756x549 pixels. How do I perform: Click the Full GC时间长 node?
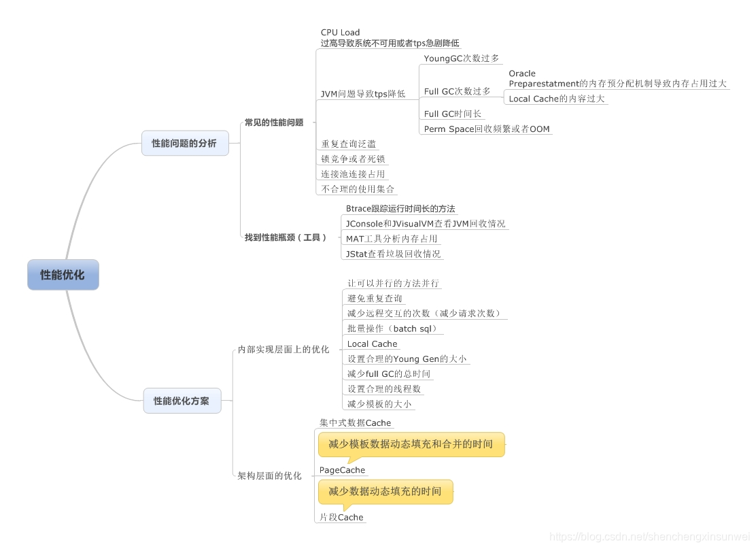click(452, 114)
